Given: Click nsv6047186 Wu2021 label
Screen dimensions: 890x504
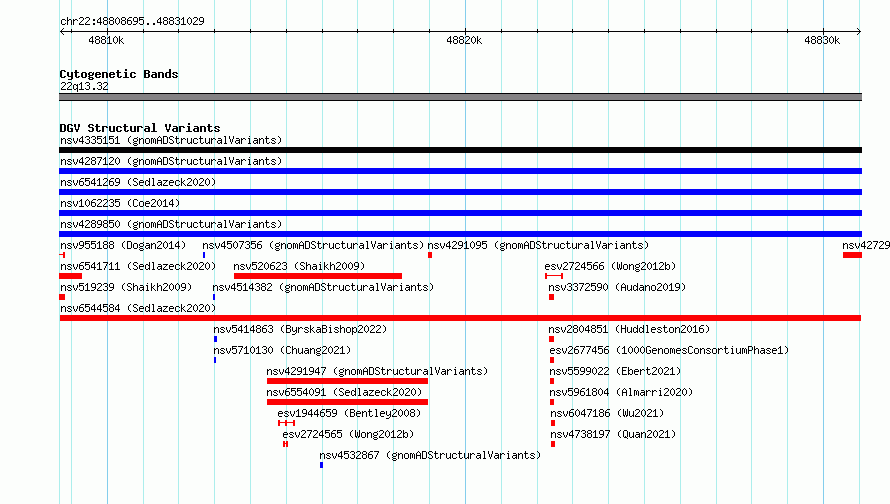Looking at the screenshot, I should click(x=607, y=413).
